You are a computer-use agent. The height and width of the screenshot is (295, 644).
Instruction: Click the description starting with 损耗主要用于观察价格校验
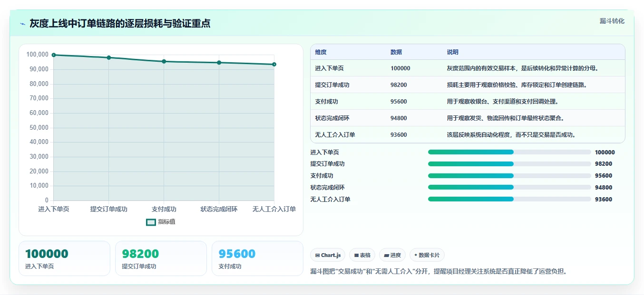[x=517, y=85]
